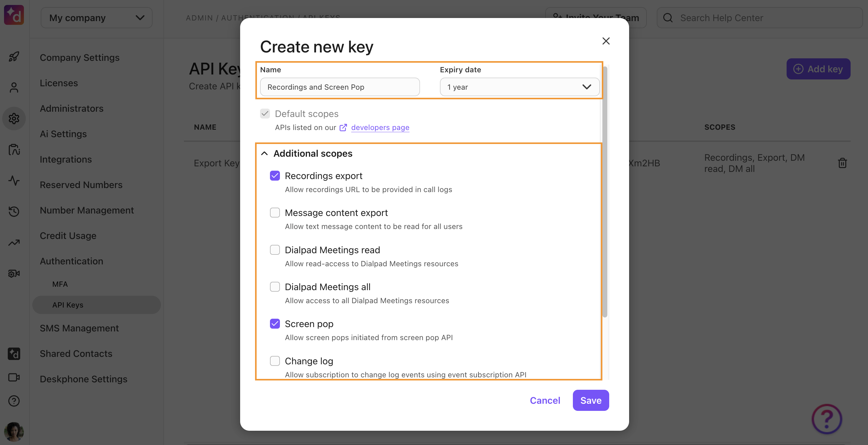Click the dialog vertical scrollbar
This screenshot has height=445, width=868.
tap(605, 192)
